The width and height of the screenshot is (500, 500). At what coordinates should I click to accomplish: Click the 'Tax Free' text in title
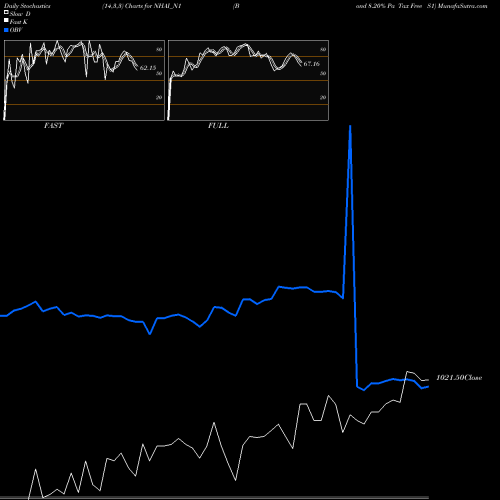point(410,6)
